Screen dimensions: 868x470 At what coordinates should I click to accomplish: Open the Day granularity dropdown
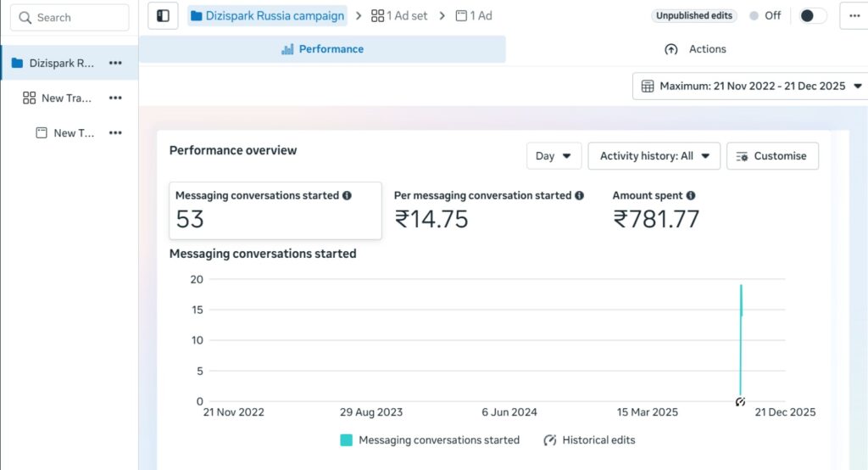click(554, 156)
